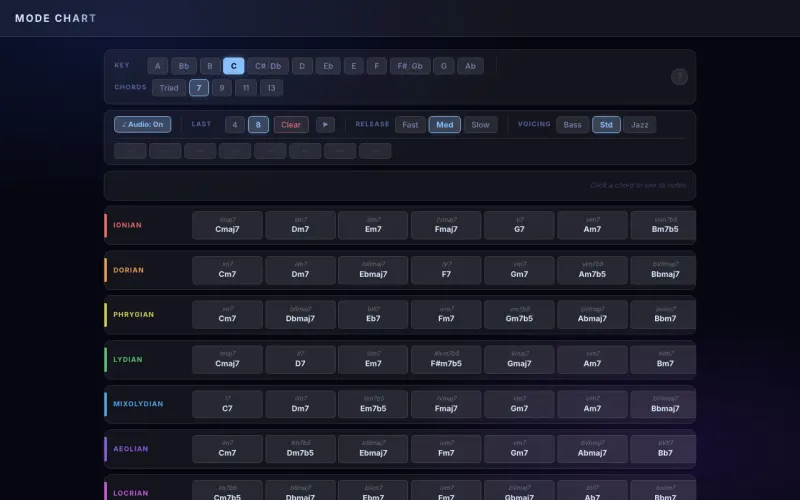
Task: Set last chords count to 4
Action: [x=235, y=124]
